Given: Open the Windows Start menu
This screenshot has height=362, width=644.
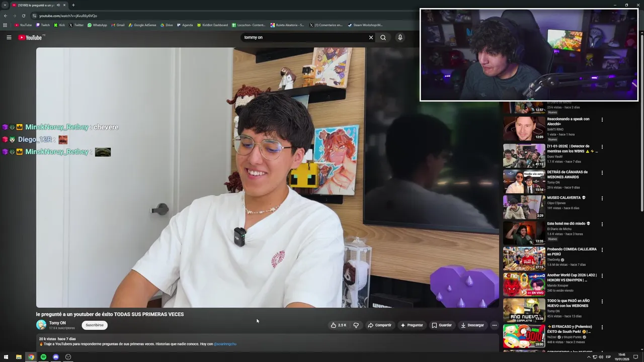Looking at the screenshot, I should pos(6,357).
